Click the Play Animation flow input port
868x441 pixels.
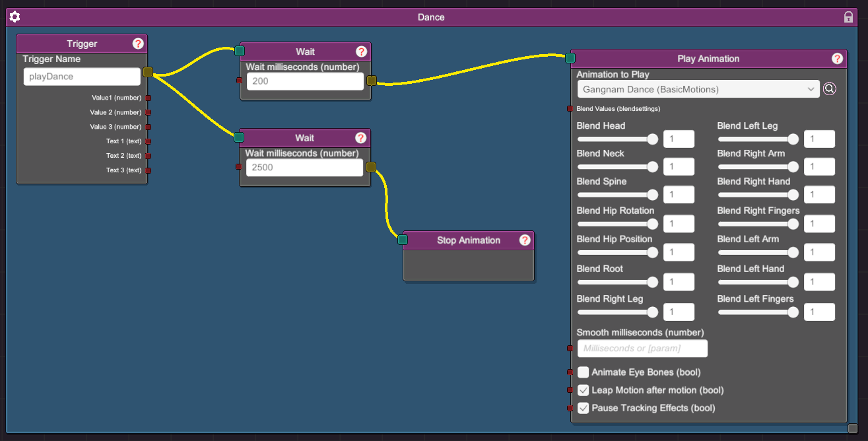(570, 58)
